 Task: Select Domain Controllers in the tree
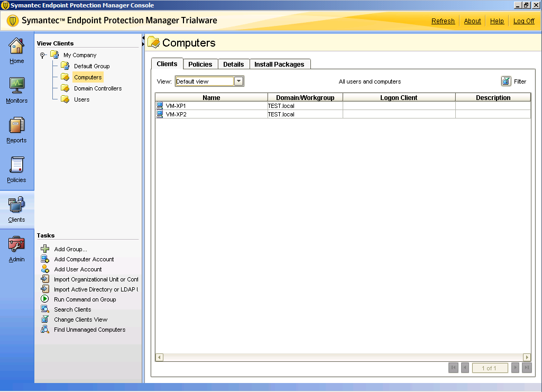tap(98, 88)
